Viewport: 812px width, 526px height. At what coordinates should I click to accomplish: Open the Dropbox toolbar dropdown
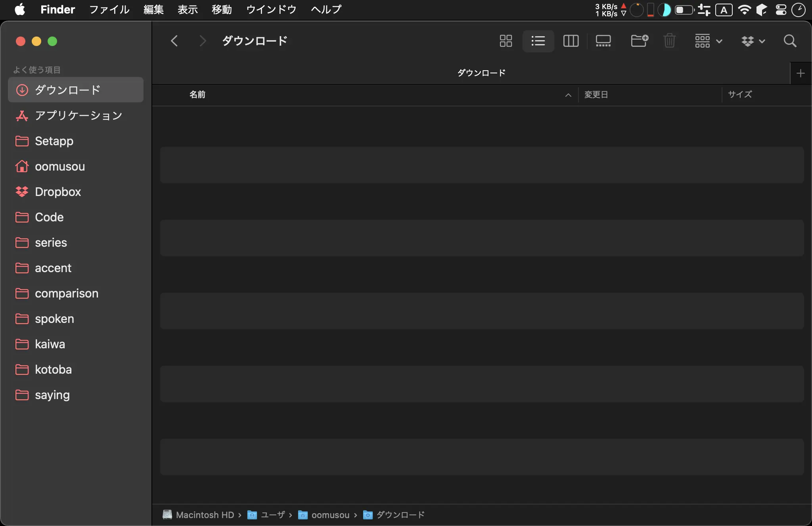(x=753, y=41)
